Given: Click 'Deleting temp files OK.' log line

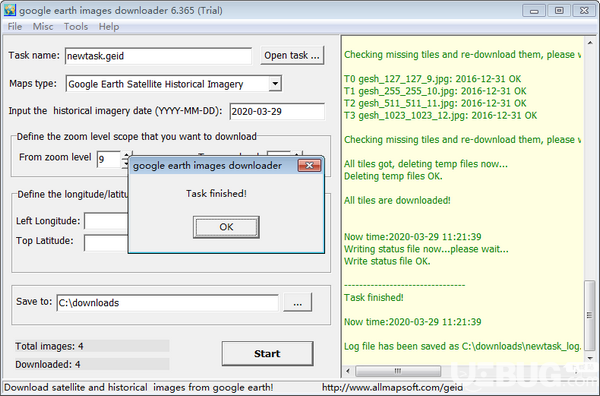Looking at the screenshot, I should click(393, 176).
